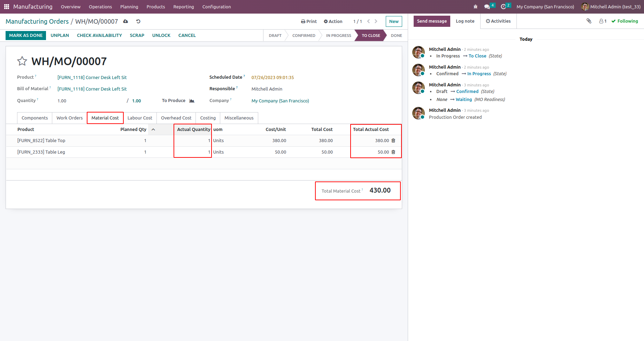644x341 pixels.
Task: Click the cloud save icon
Action: point(125,22)
